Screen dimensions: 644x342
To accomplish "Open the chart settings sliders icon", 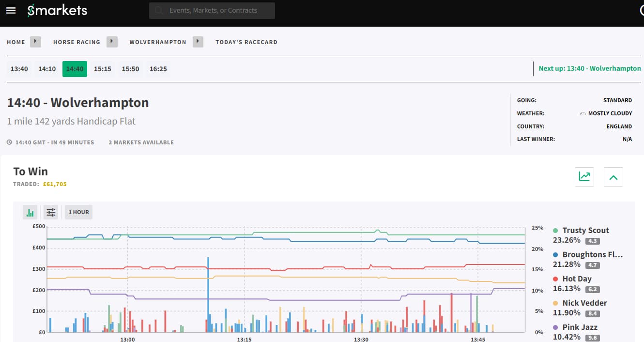I will (x=51, y=212).
